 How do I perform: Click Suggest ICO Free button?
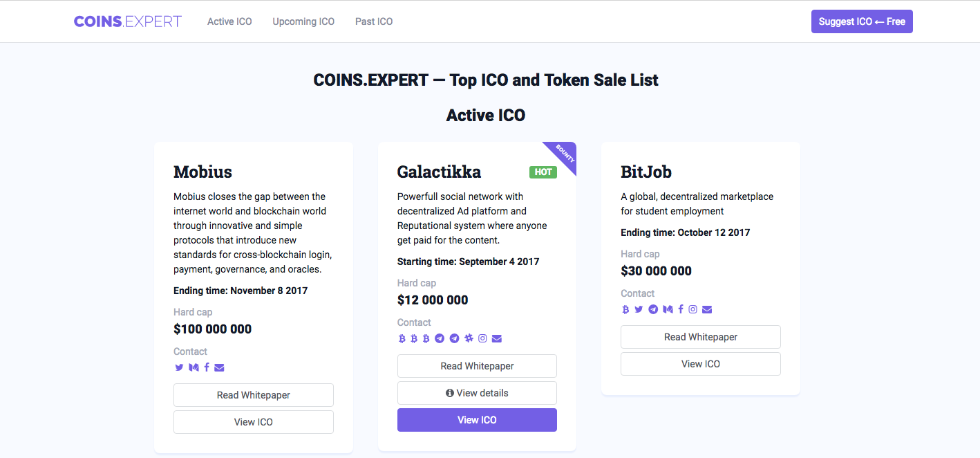coord(862,21)
